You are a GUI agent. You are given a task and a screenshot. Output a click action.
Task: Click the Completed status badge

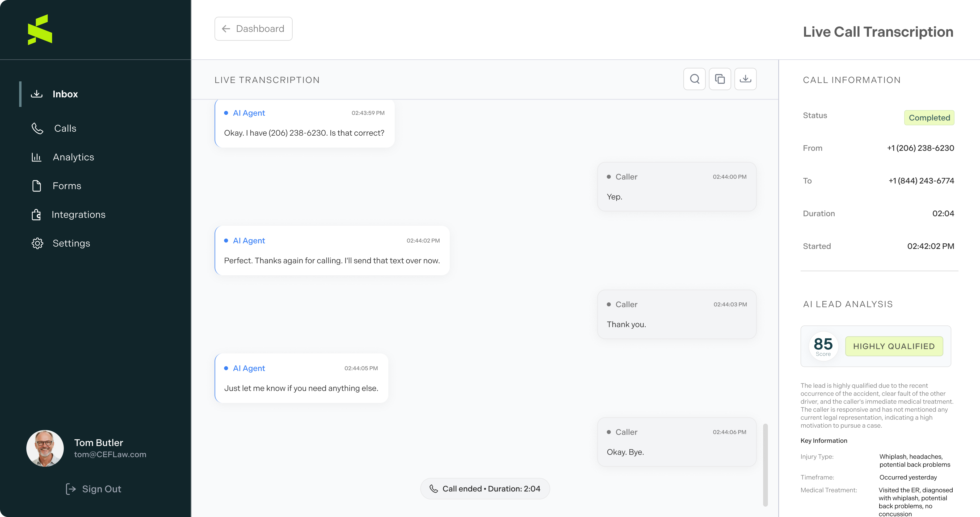929,118
